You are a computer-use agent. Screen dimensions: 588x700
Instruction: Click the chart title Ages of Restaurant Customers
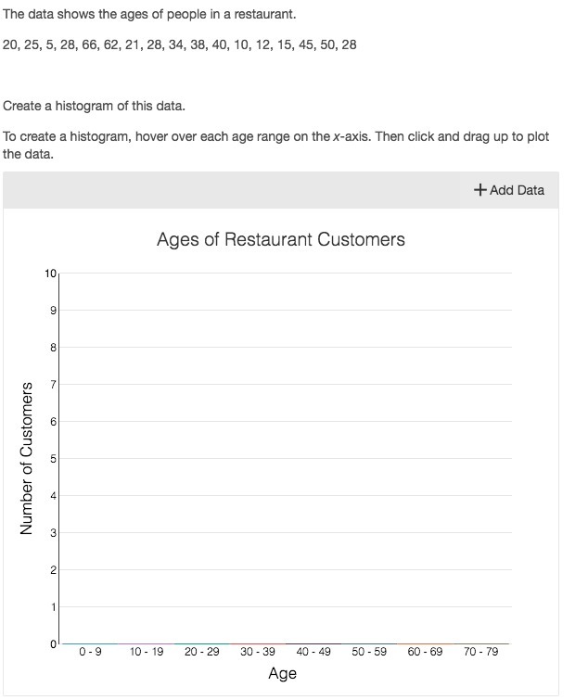281,239
